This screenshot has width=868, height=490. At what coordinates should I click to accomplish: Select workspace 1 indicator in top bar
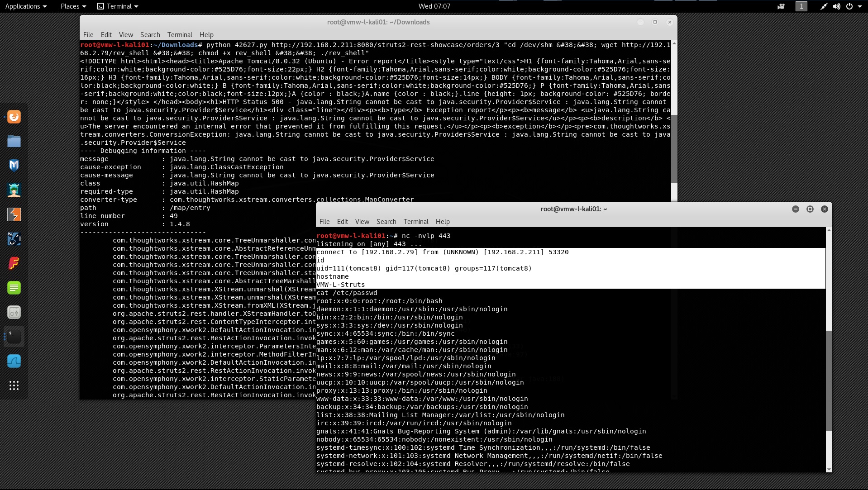click(x=801, y=6)
